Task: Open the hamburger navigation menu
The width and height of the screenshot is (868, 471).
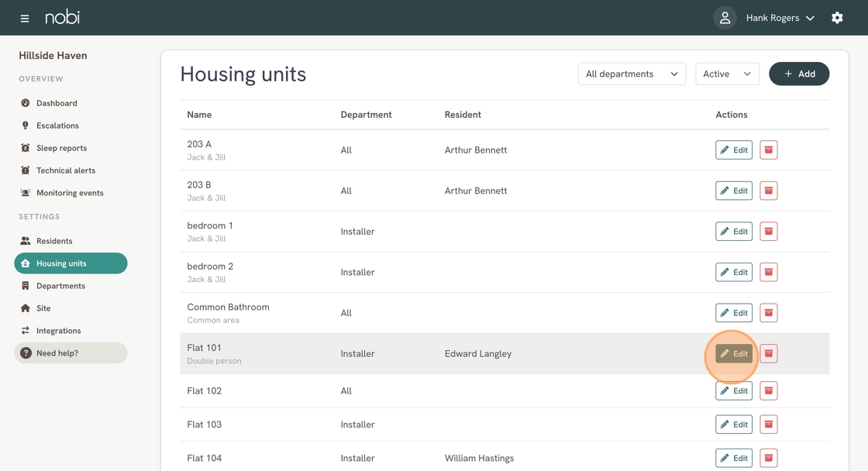Action: click(x=25, y=18)
